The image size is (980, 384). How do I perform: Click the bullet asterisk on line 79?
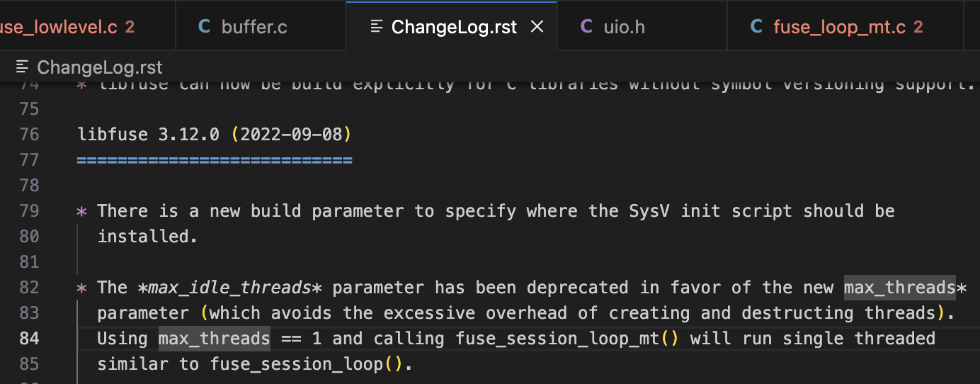tap(82, 211)
